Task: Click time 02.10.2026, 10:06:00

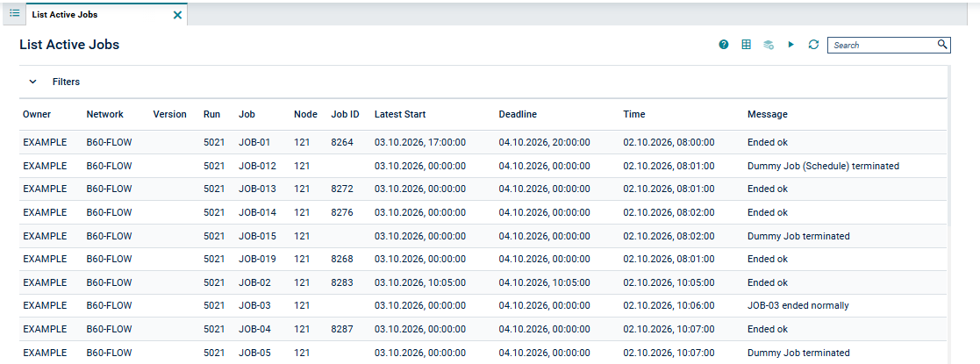Action: (669, 305)
